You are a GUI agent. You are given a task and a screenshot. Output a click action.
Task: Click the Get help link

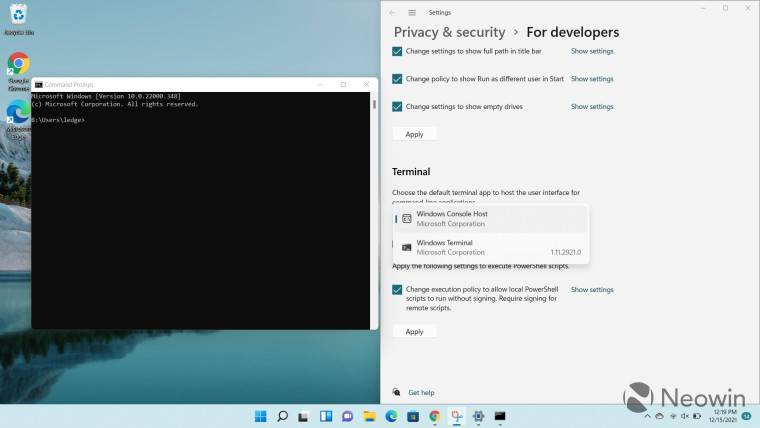[421, 393]
